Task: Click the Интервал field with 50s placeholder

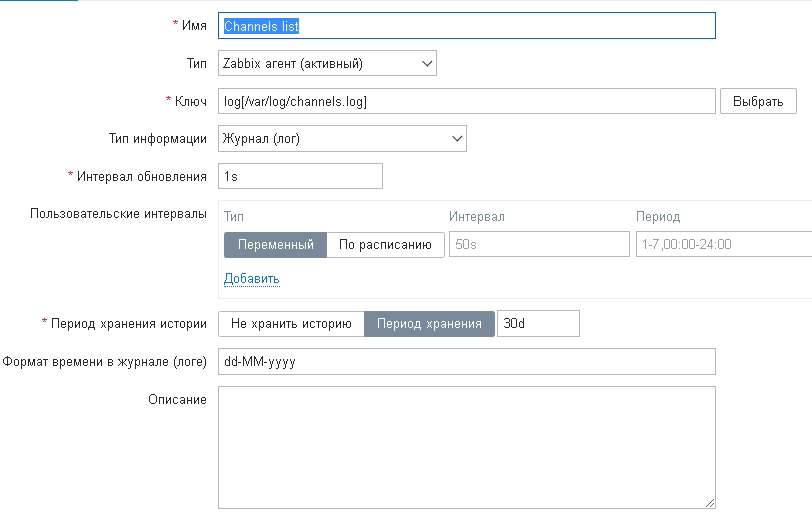Action: coord(539,244)
